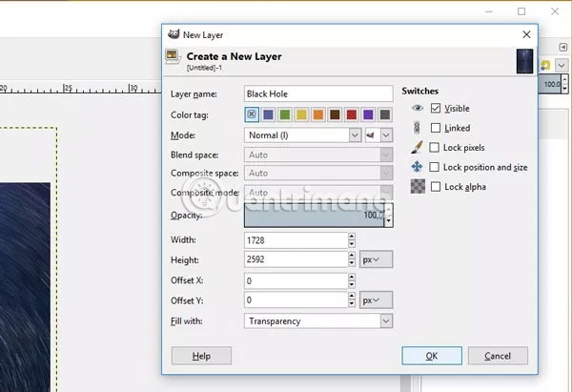Click the eye icon beside Visible

point(418,108)
